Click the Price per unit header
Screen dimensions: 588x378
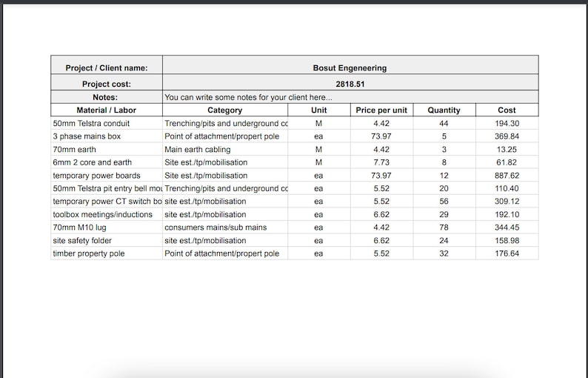[381, 110]
